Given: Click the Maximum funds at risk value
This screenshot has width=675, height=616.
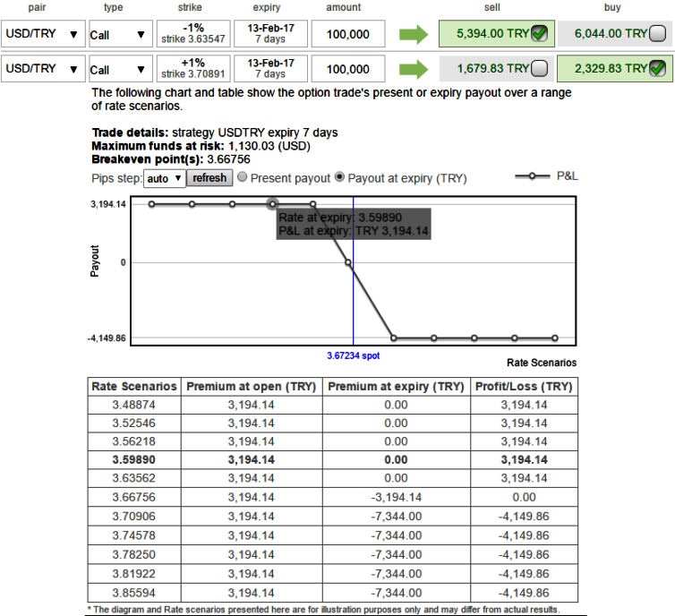Looking at the screenshot, I should tap(269, 146).
